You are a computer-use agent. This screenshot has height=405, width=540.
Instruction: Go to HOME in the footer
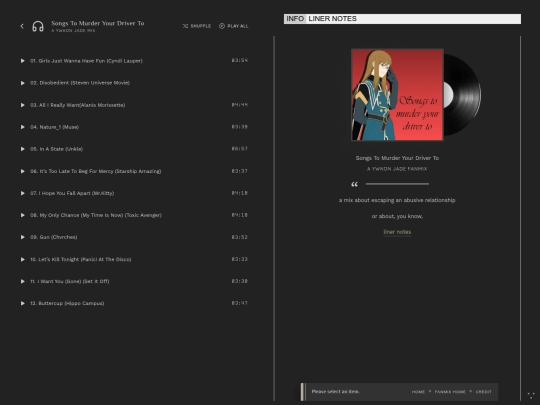click(418, 392)
